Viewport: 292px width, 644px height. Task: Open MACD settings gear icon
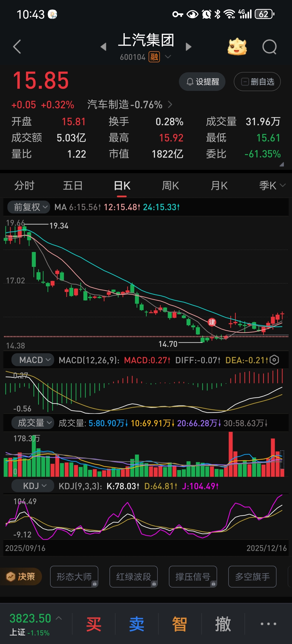tap(275, 360)
